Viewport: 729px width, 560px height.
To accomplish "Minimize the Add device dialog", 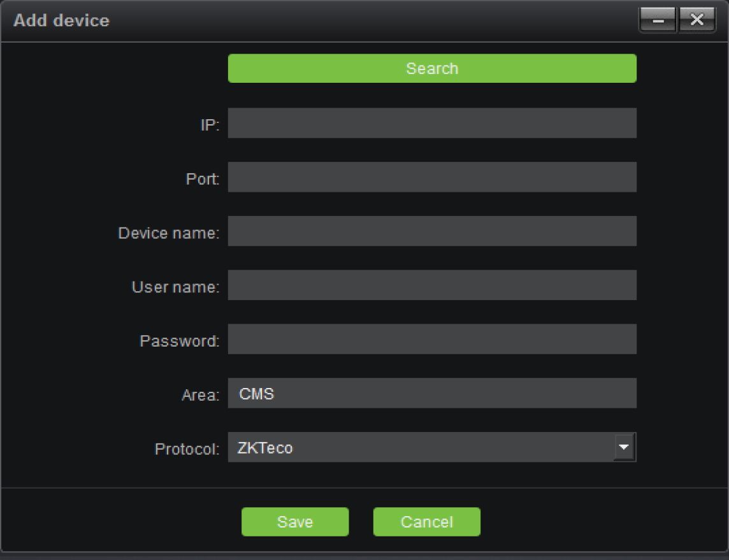I will coord(658,20).
